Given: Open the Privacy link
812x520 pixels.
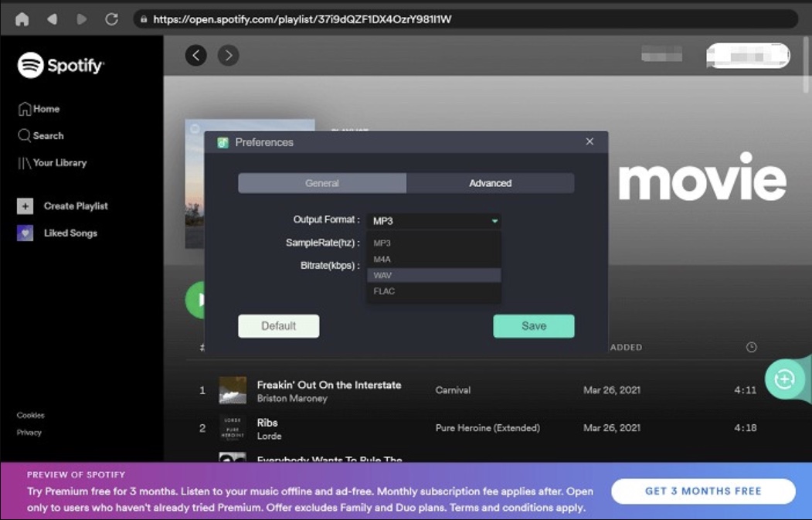Looking at the screenshot, I should coord(29,433).
